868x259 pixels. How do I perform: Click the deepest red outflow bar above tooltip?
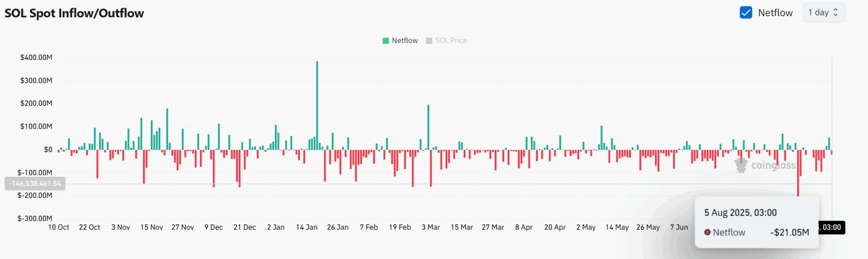click(798, 173)
